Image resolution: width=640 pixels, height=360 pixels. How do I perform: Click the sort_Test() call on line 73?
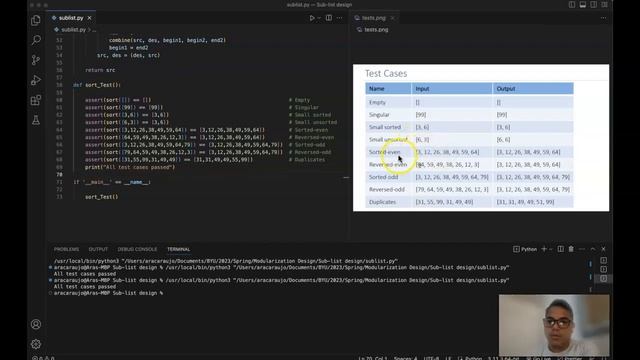(x=101, y=197)
